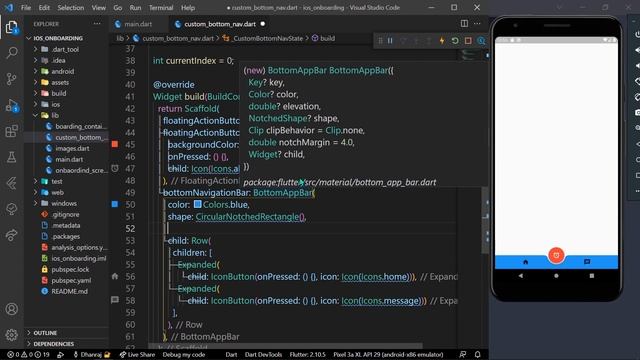This screenshot has height=360, width=640.
Task: Click the _CustomBottomNavState breadcrumb
Action: coord(267,38)
